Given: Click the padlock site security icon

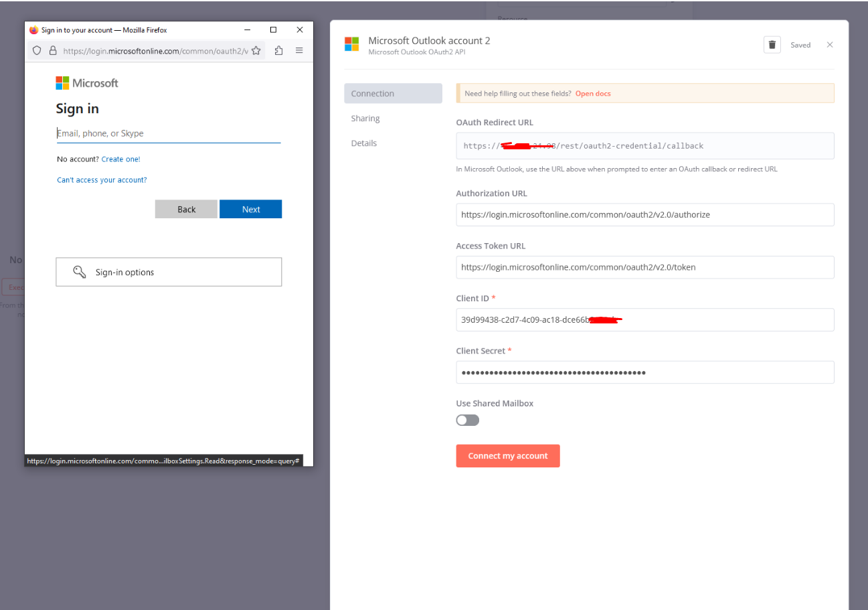Looking at the screenshot, I should coord(53,51).
